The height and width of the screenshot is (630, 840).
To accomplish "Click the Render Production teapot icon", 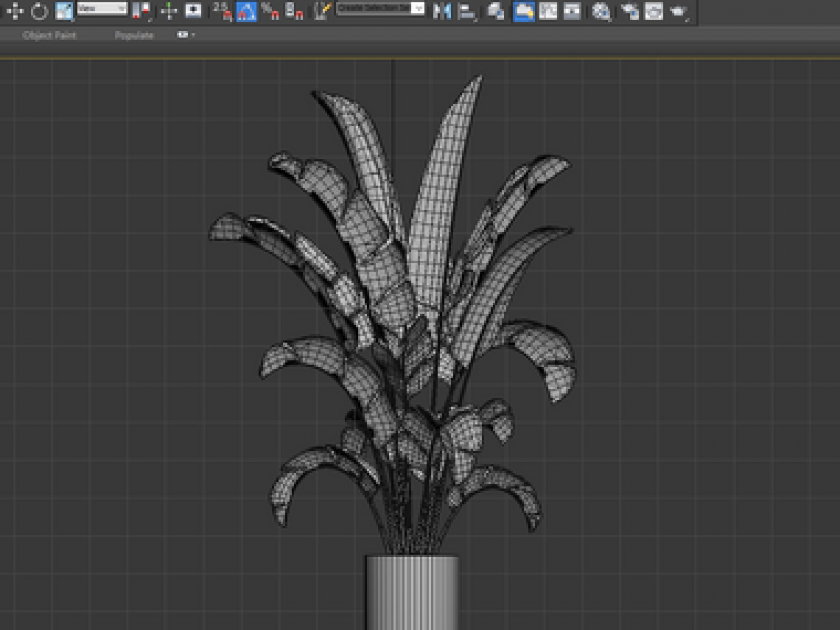I will (x=678, y=10).
